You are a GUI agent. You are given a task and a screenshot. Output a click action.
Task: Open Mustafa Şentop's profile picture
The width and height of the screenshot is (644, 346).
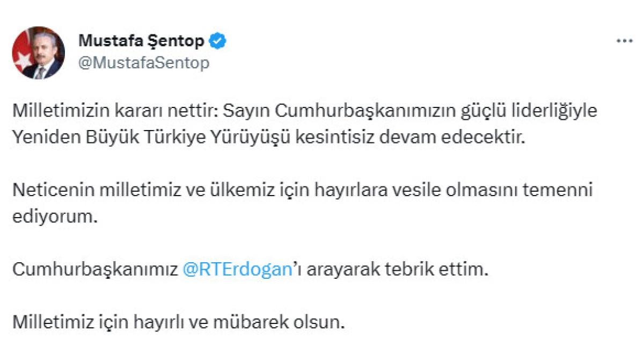(39, 53)
